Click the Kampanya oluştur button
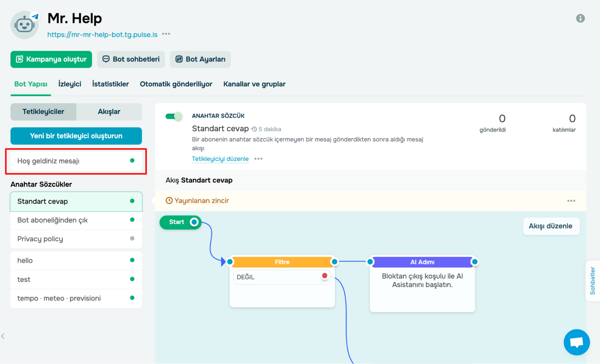This screenshot has height=364, width=600. [x=51, y=59]
